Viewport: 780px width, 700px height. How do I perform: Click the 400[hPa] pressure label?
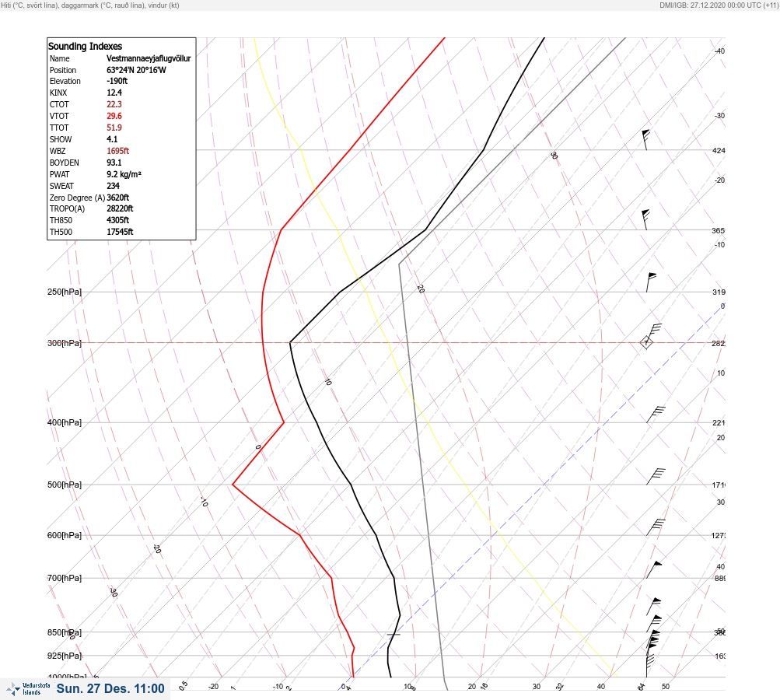(x=65, y=422)
